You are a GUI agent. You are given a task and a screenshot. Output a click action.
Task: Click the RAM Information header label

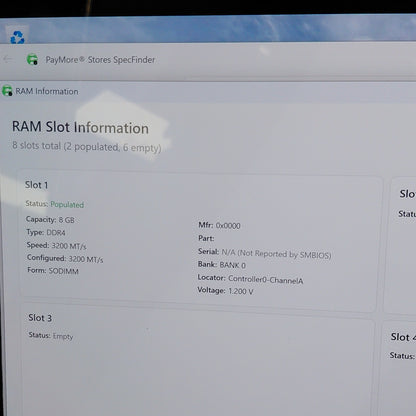click(x=47, y=91)
